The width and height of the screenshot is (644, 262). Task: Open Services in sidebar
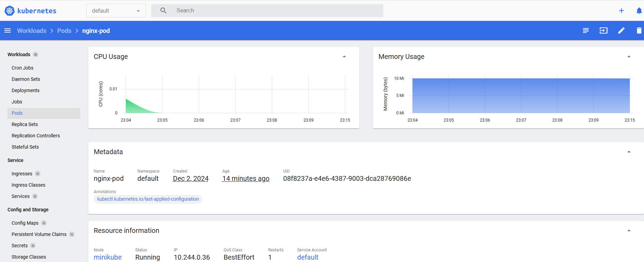[21, 196]
